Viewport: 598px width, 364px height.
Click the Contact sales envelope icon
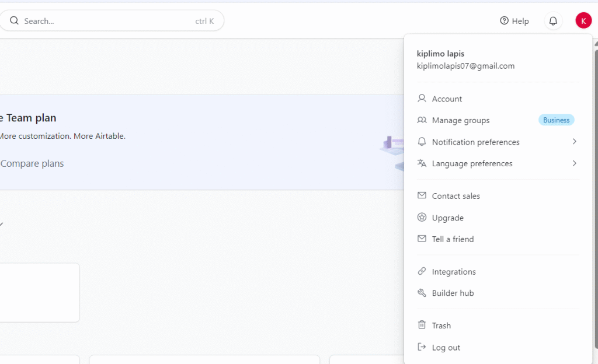[x=422, y=195]
